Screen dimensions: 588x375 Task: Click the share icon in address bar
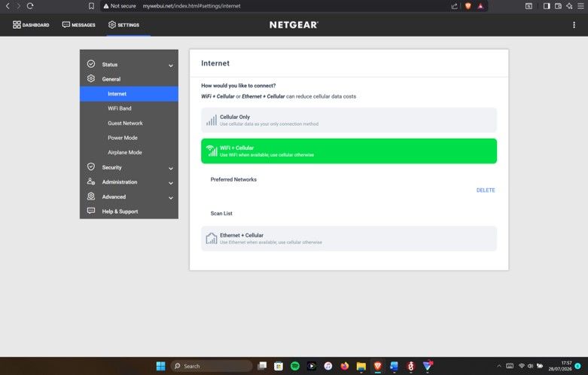454,6
